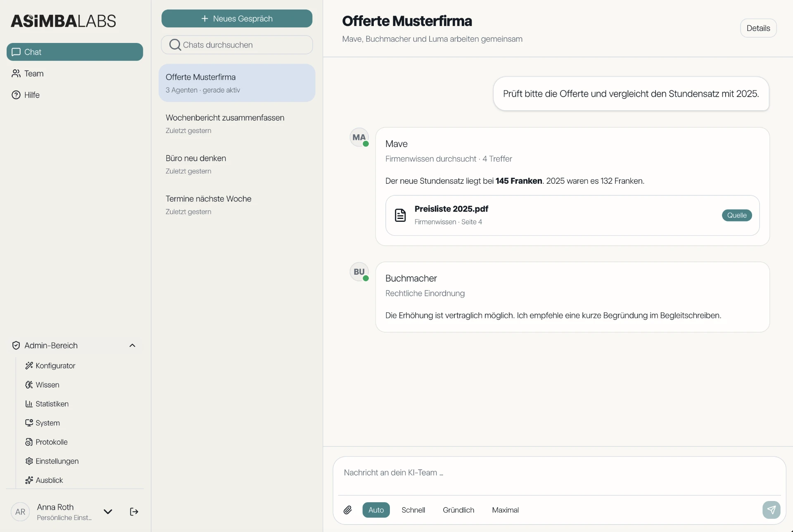
Task: Open the Hilfe menu item
Action: (x=75, y=95)
